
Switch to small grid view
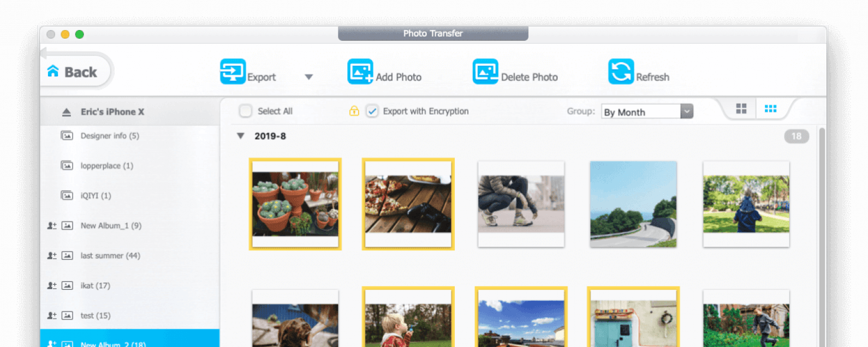[770, 109]
